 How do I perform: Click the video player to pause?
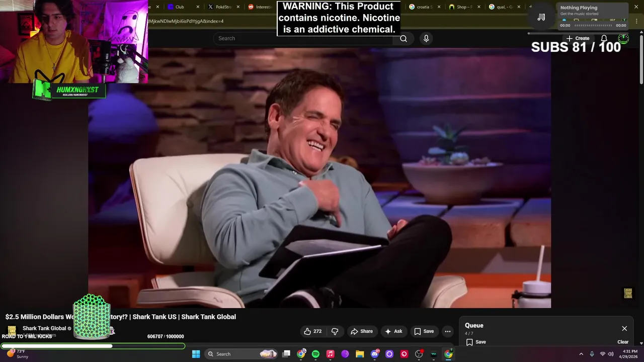click(x=319, y=178)
